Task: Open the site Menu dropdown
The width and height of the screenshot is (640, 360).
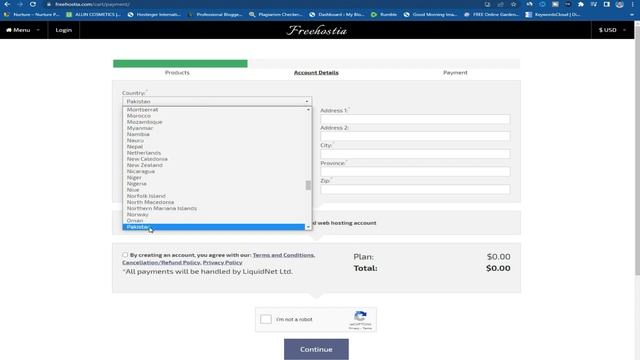Action: pyautogui.click(x=23, y=30)
